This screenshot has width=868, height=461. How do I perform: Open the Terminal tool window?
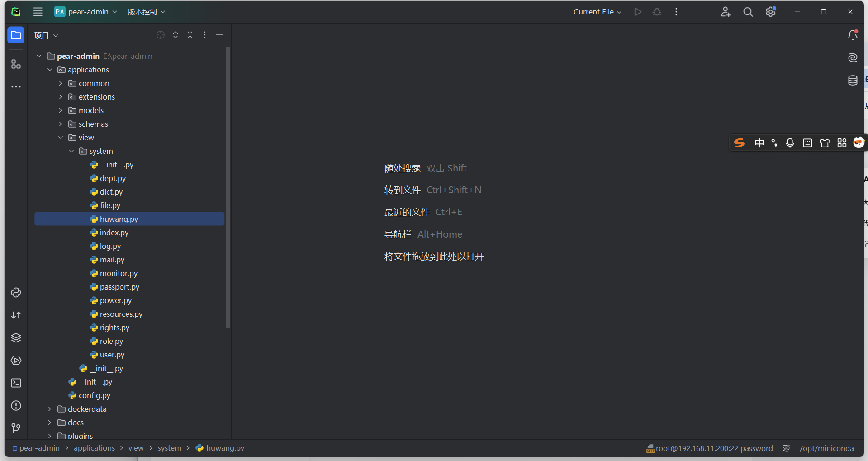[x=16, y=383]
